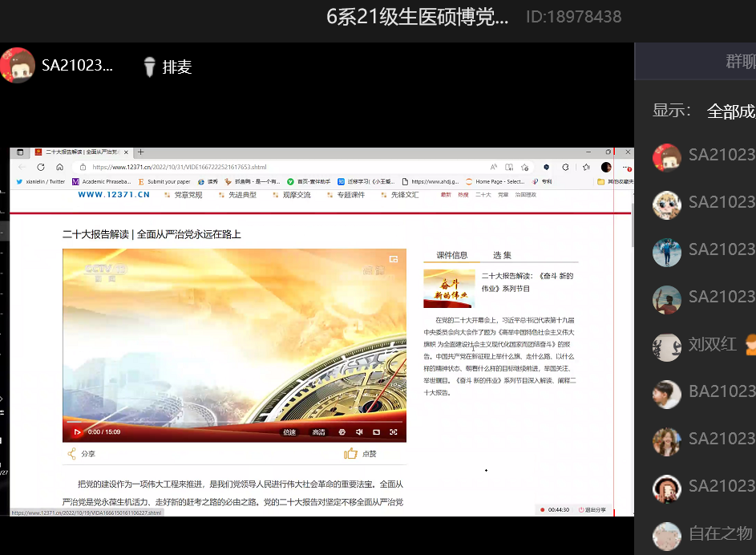Click the 点赞 thumbs-up like icon
This screenshot has height=555, width=756.
(x=350, y=454)
